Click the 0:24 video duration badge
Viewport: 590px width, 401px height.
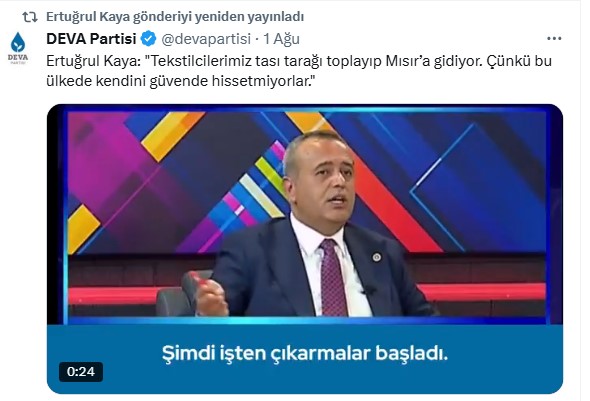[81, 372]
